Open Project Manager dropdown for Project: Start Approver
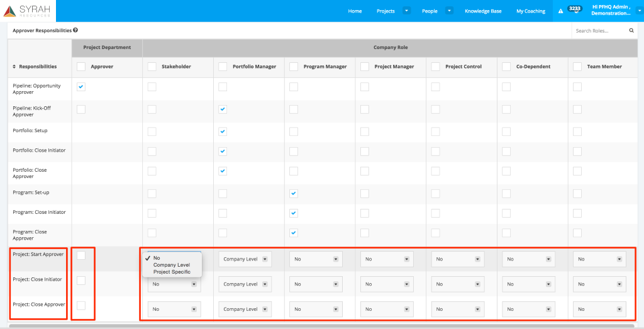Screen dimensions: 644x329 tap(387, 259)
